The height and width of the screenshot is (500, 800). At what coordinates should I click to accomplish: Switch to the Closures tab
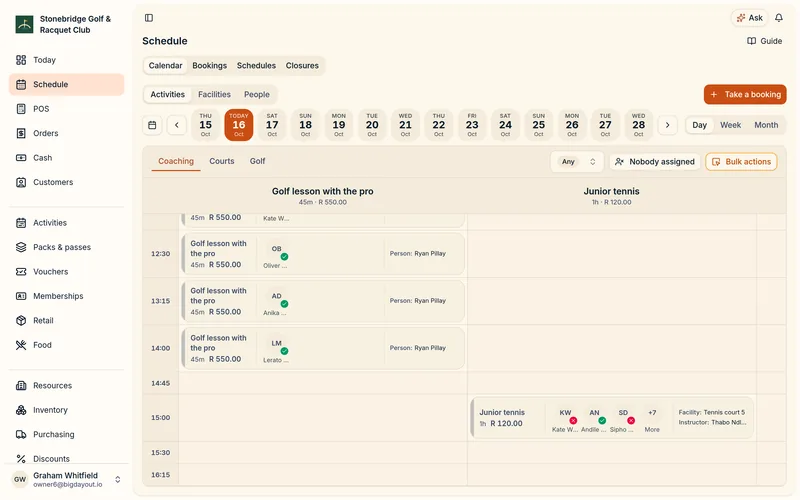pos(302,65)
